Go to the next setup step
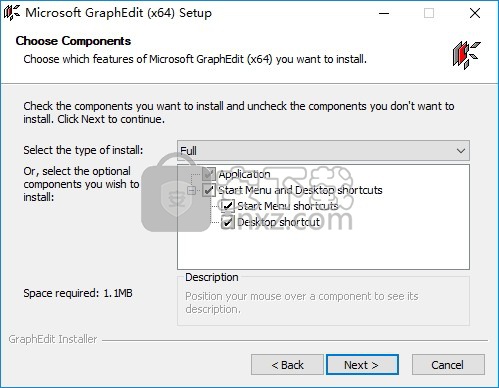The width and height of the screenshot is (499, 388). (x=362, y=365)
